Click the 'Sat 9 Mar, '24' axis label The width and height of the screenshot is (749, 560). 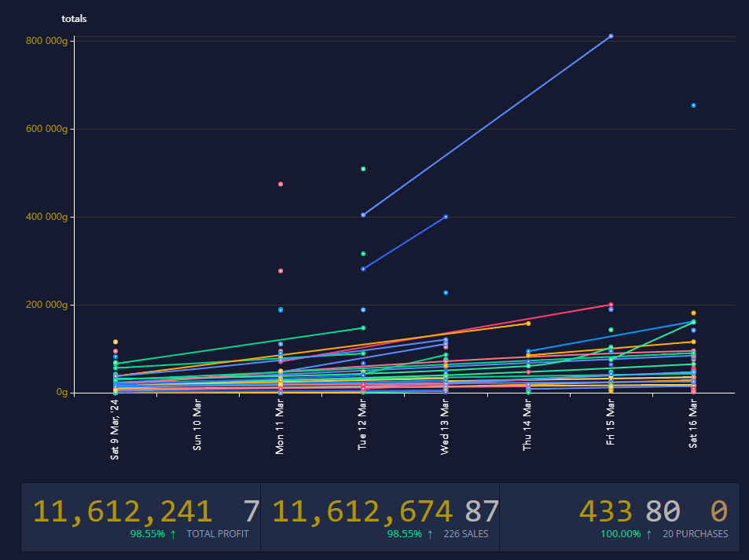[116, 428]
